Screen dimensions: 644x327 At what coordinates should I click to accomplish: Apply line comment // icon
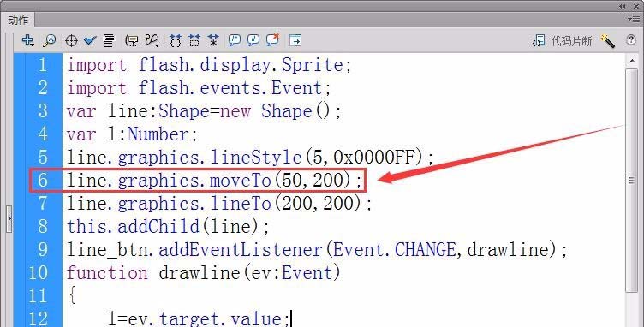point(253,39)
